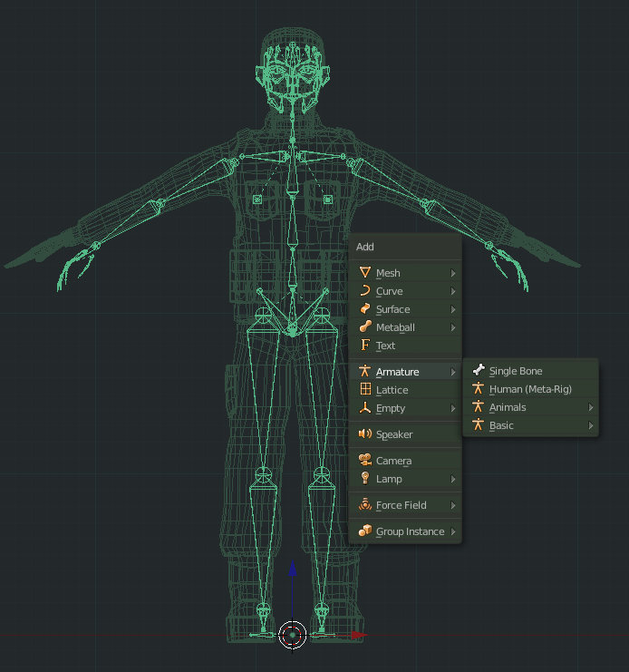Select the Surface menu entry
629x672 pixels.
point(405,309)
